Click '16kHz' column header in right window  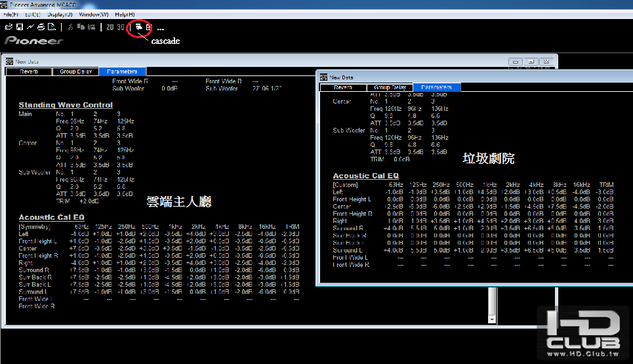click(582, 184)
